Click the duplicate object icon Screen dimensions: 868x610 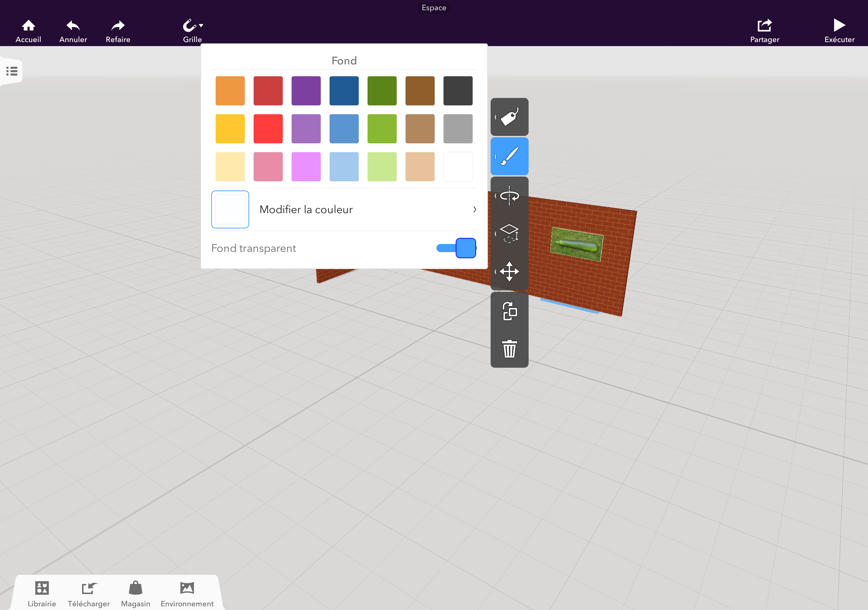pyautogui.click(x=509, y=311)
